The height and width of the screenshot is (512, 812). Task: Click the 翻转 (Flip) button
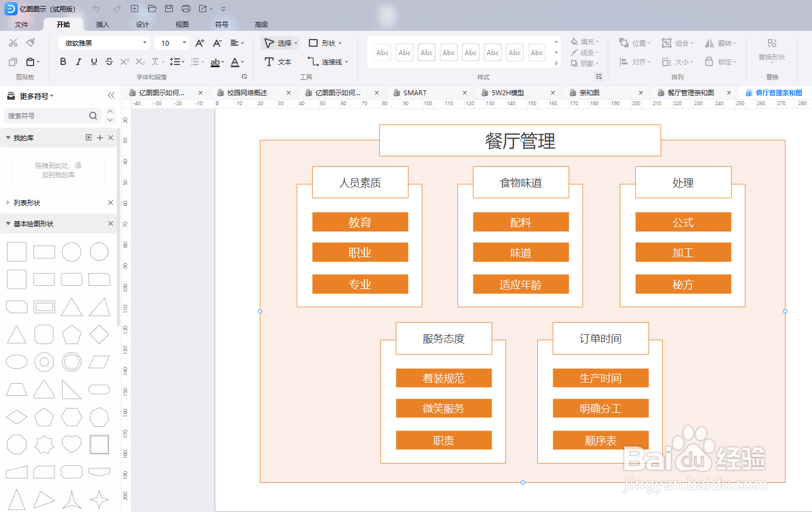coord(721,43)
